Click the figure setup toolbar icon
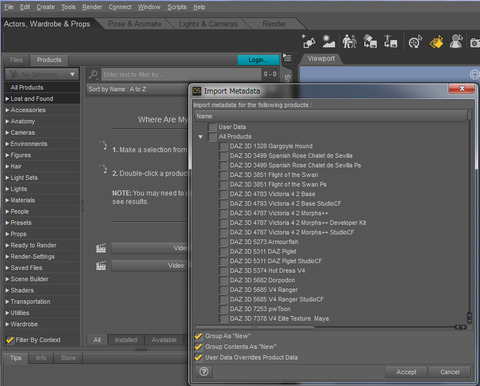 pyautogui.click(x=349, y=41)
